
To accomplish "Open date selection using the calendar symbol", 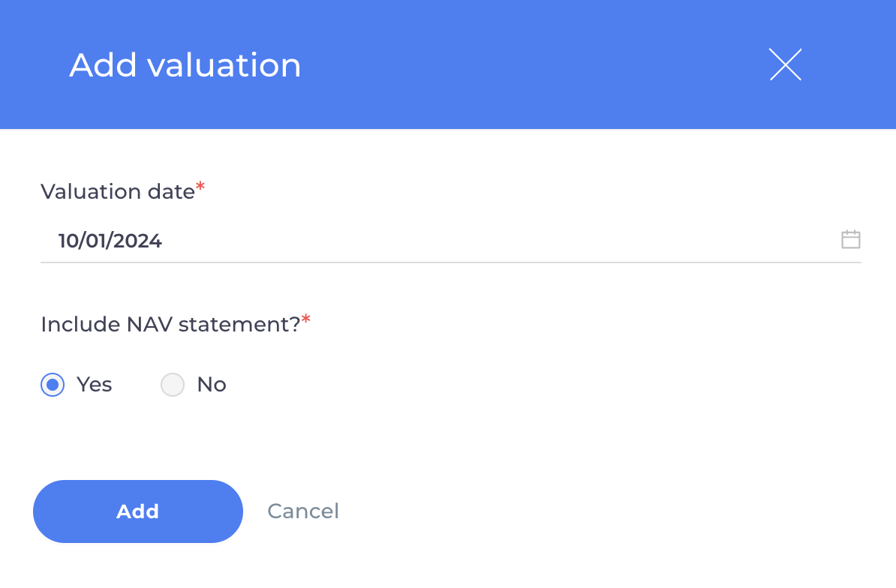I will click(851, 239).
